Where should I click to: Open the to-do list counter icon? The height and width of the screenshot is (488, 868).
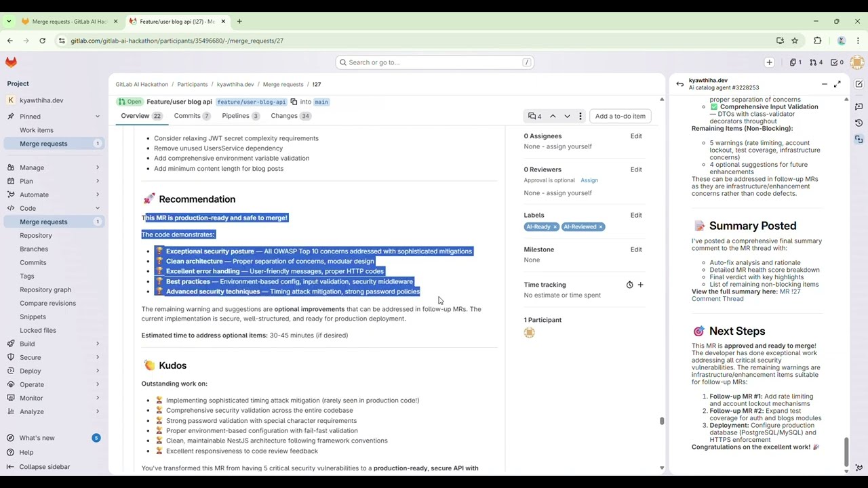coord(837,62)
